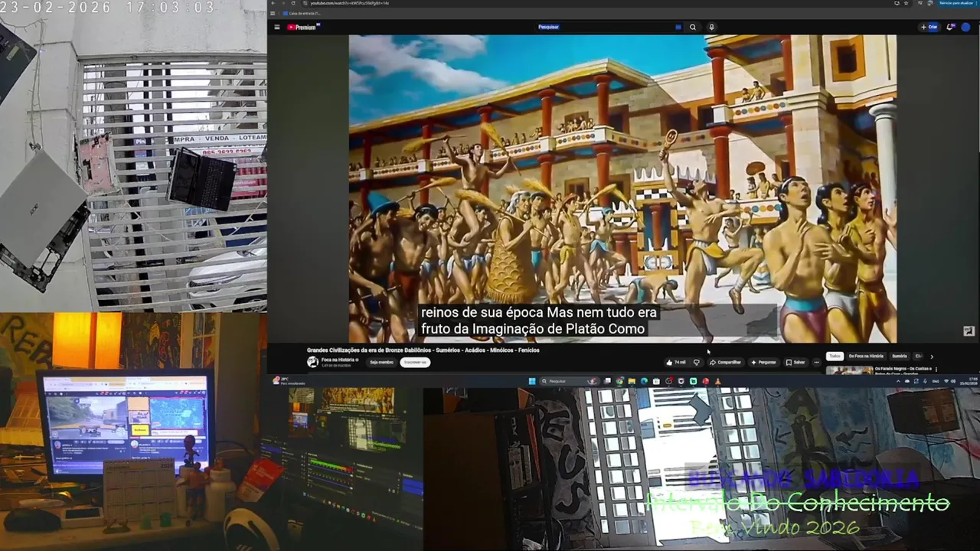Open Microsoft Edge from the taskbar
980x551 pixels.
pos(644,381)
